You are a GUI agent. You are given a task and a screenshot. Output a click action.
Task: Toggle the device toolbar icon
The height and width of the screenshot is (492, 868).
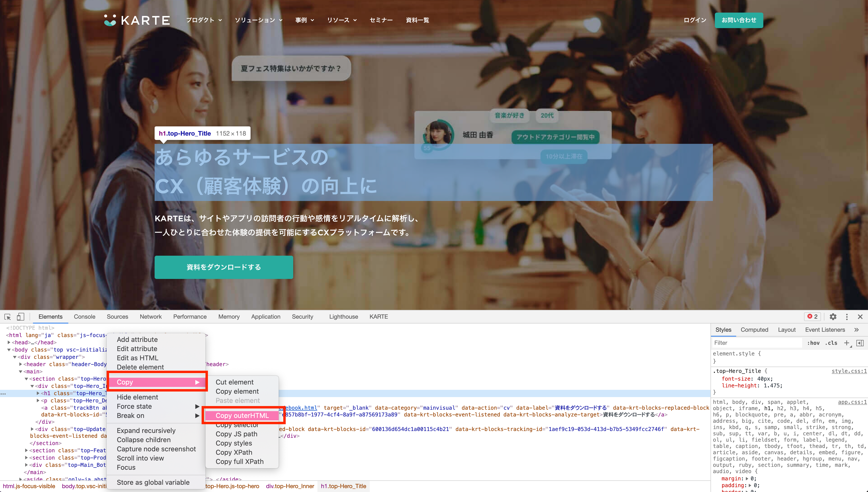pyautogui.click(x=21, y=317)
